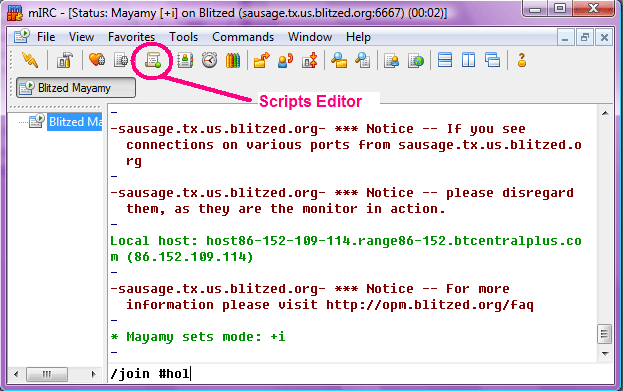Screen dimensions: 623x391
Task: Minimize the inner status window
Action: pyautogui.click(x=565, y=38)
